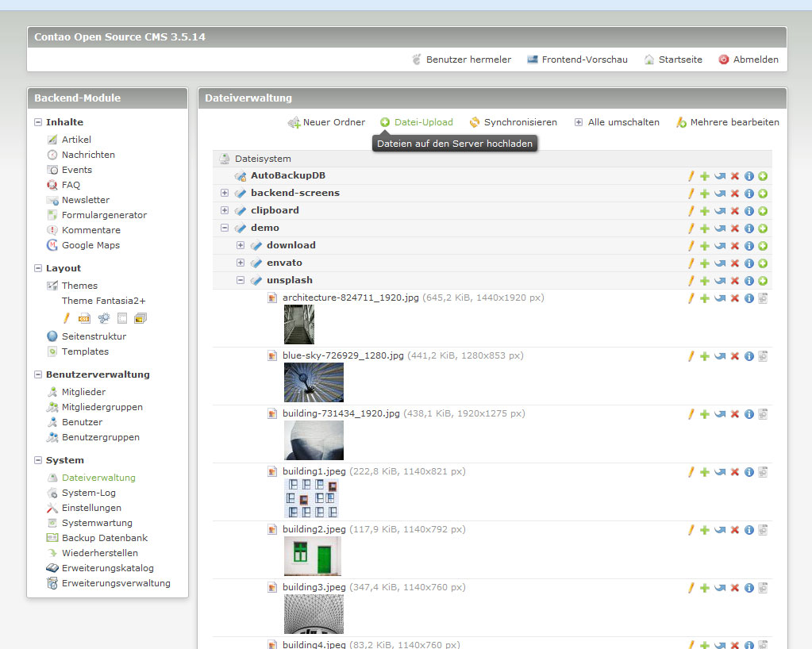This screenshot has height=649, width=812.
Task: Collapse the Inhalte module group
Action: tap(38, 122)
